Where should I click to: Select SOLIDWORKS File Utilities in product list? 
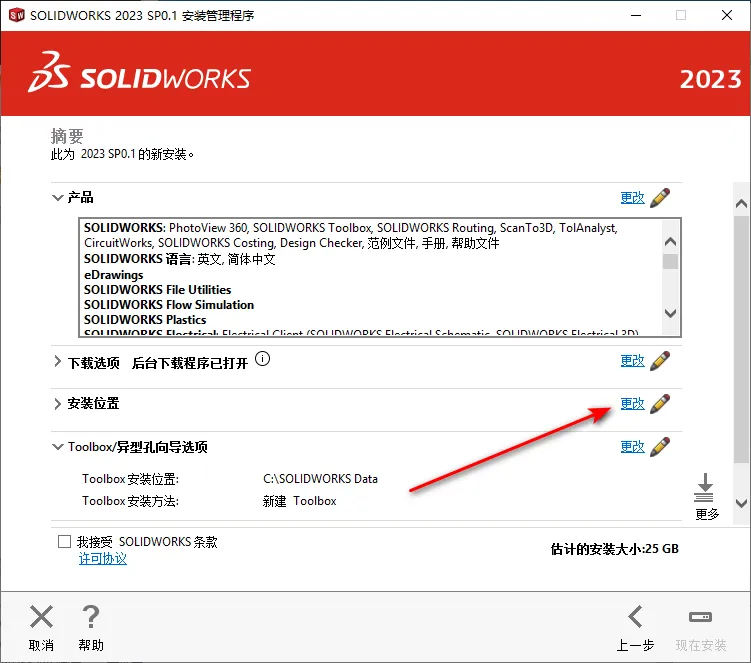(x=158, y=290)
